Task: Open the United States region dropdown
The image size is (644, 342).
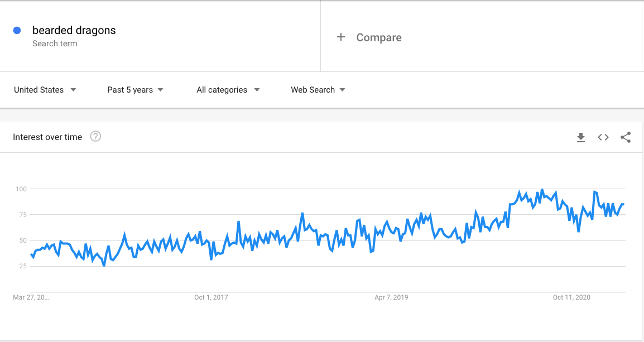Action: 45,90
